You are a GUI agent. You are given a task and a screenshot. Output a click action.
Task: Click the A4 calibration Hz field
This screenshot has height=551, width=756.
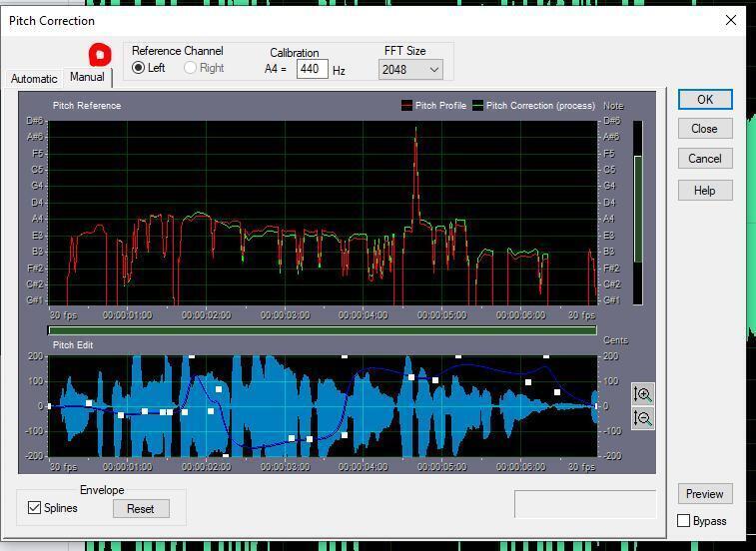click(x=312, y=69)
